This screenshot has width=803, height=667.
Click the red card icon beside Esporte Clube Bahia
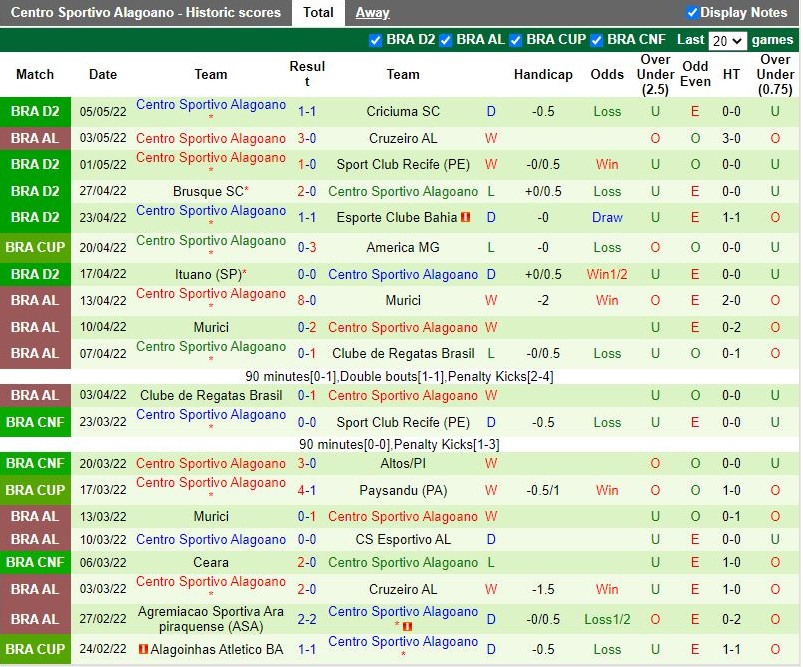[466, 217]
